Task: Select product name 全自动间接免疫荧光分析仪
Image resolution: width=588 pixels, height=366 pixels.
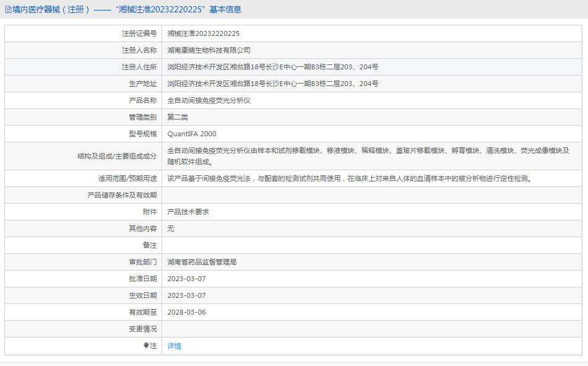Action: coord(209,100)
